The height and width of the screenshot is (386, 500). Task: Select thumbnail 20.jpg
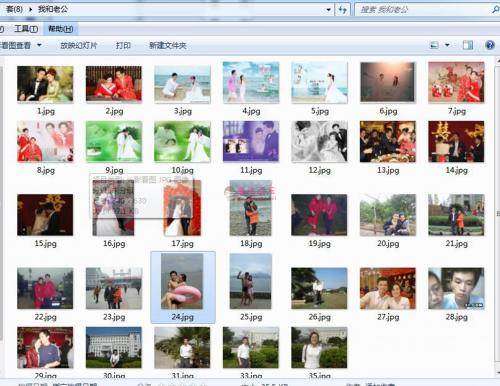(388, 215)
